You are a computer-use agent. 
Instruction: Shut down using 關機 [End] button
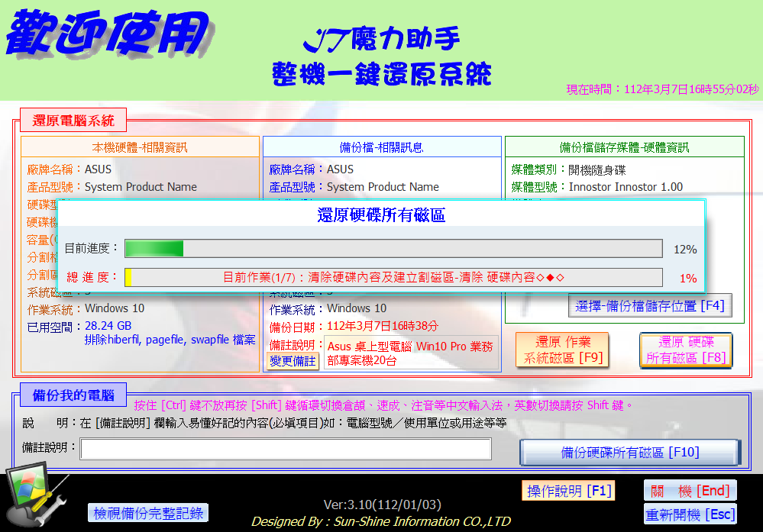click(x=690, y=491)
